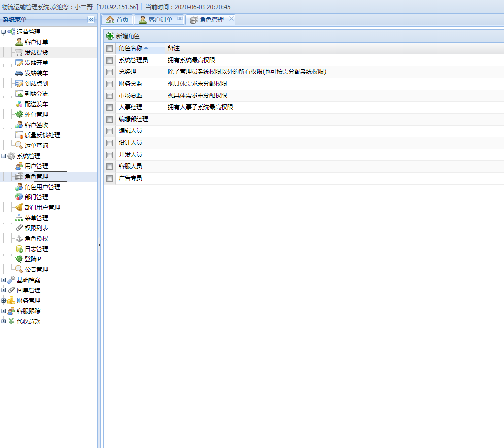This screenshot has height=448, width=504.
Task: Click the 登陆IP bug icon
Action: [19, 259]
